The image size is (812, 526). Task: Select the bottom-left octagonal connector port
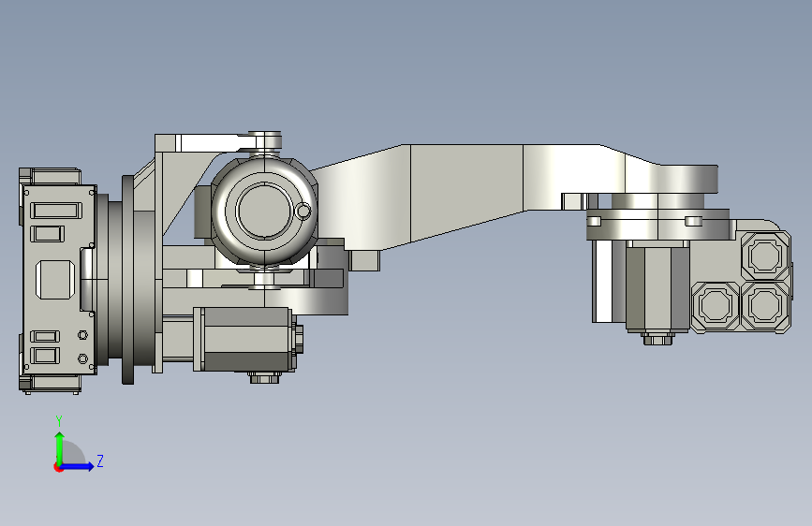[x=716, y=305]
